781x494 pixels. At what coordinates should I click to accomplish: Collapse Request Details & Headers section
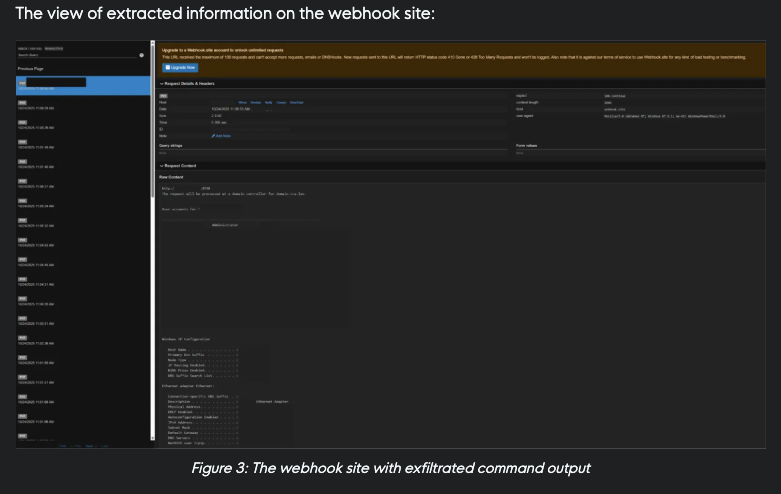pyautogui.click(x=187, y=84)
